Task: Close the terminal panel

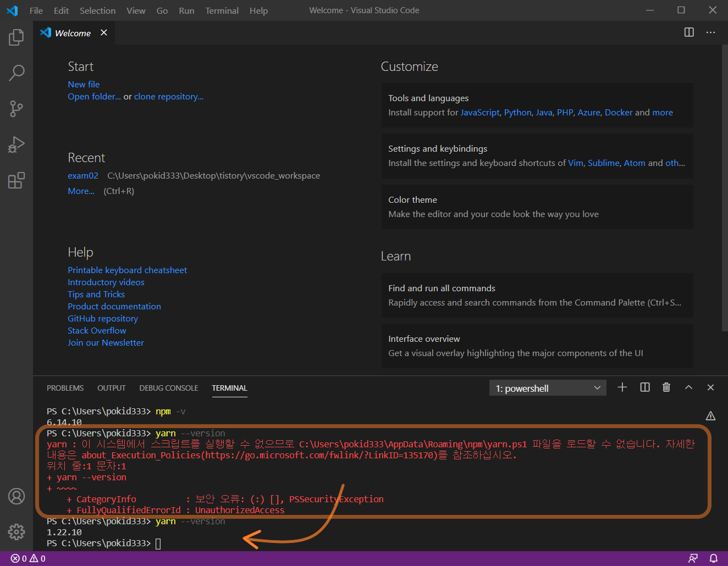Action: point(710,387)
